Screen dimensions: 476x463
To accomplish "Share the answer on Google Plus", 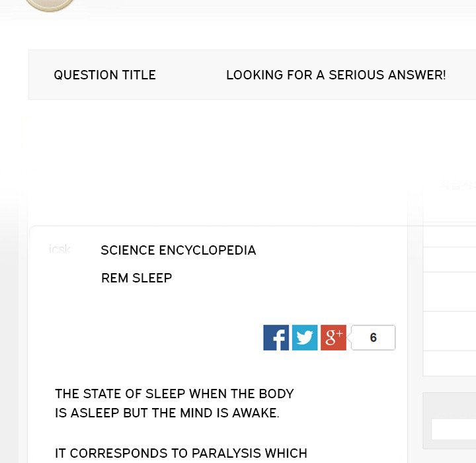I will pos(333,338).
